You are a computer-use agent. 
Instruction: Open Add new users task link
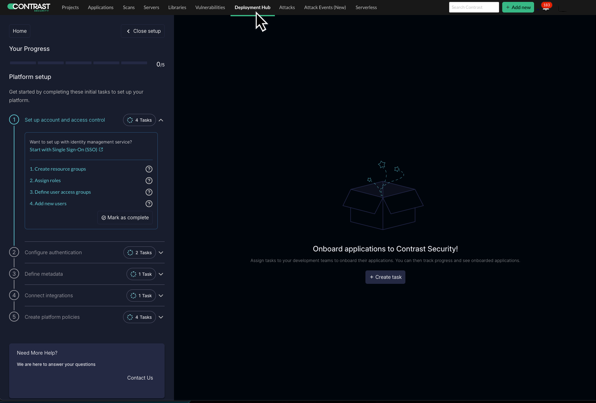(x=48, y=204)
